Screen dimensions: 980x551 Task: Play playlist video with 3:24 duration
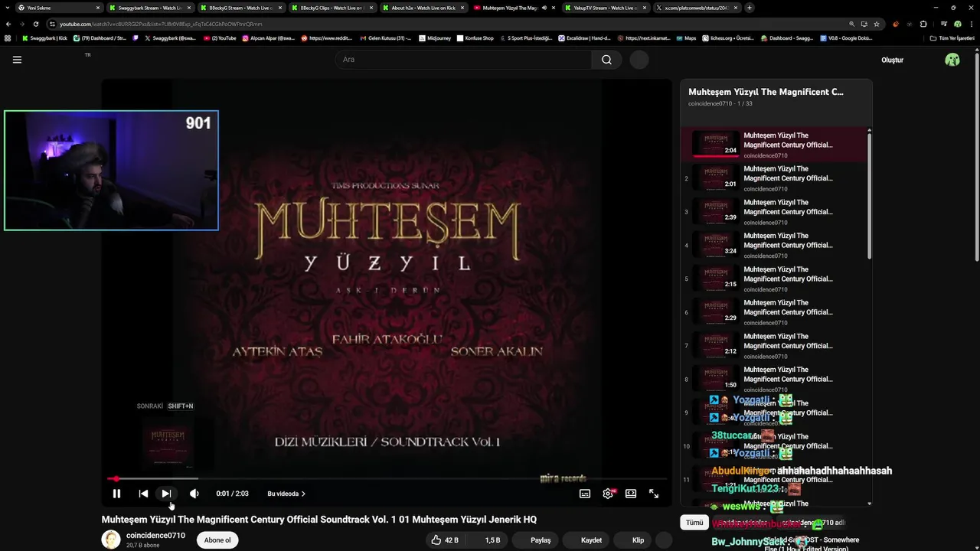point(775,246)
